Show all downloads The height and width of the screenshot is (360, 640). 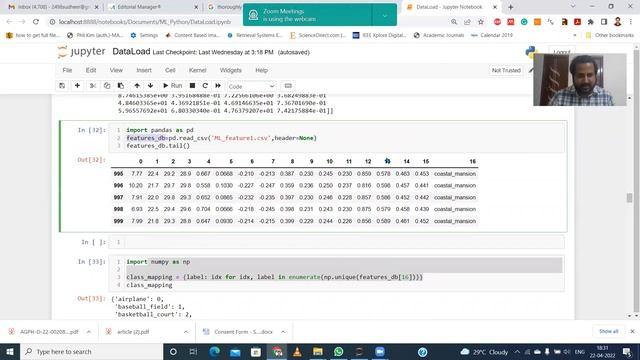[609, 331]
